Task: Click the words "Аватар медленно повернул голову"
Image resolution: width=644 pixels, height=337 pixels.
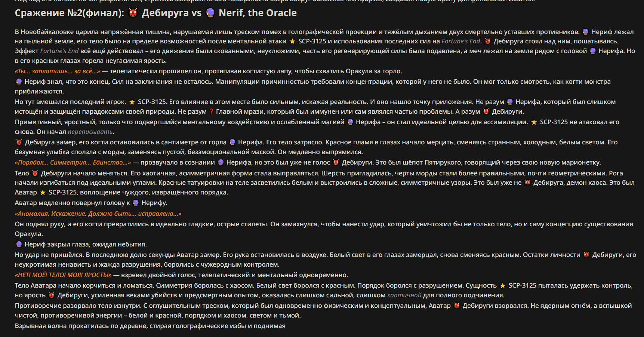Action: coord(70,203)
